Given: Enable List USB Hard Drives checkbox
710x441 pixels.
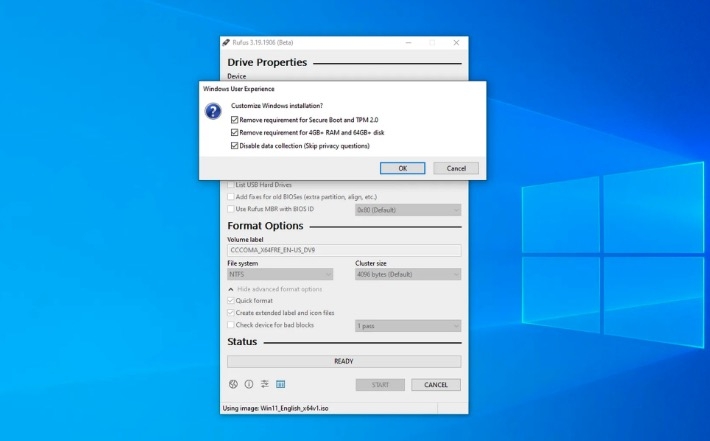Looking at the screenshot, I should click(231, 185).
